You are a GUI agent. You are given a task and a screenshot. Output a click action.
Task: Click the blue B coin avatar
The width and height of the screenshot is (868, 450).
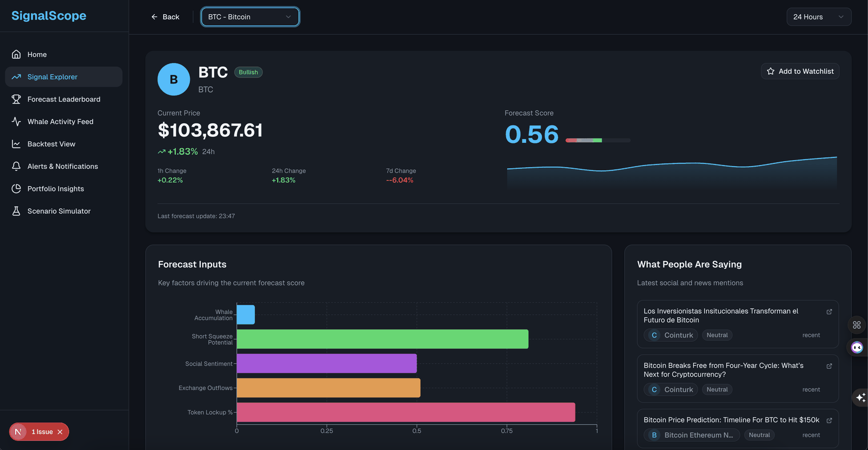point(174,79)
